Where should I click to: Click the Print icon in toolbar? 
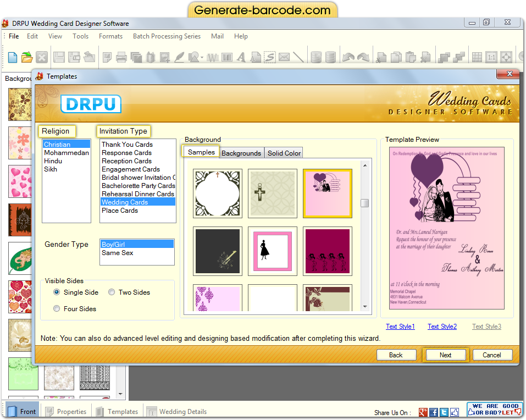point(121,57)
